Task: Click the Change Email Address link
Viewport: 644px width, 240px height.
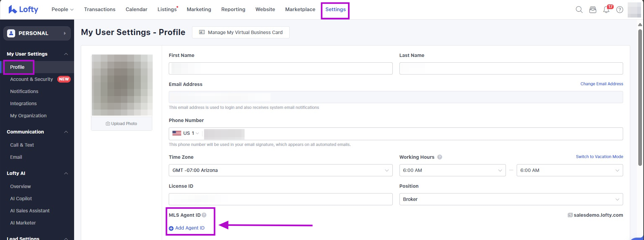Action: pos(602,84)
